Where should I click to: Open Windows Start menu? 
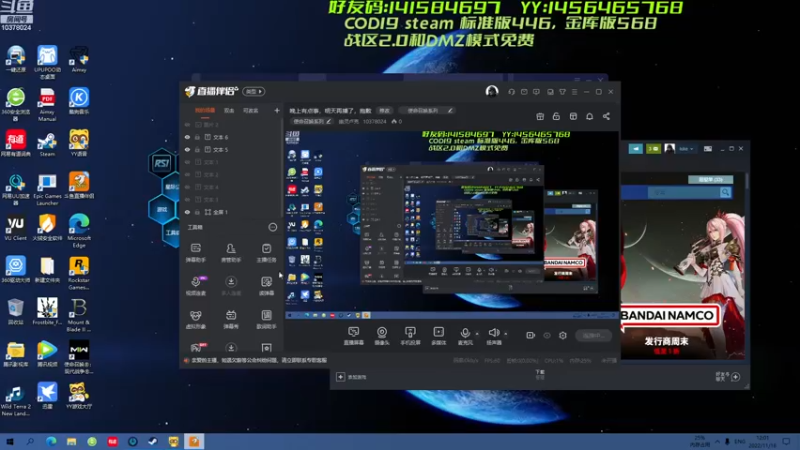click(x=10, y=441)
